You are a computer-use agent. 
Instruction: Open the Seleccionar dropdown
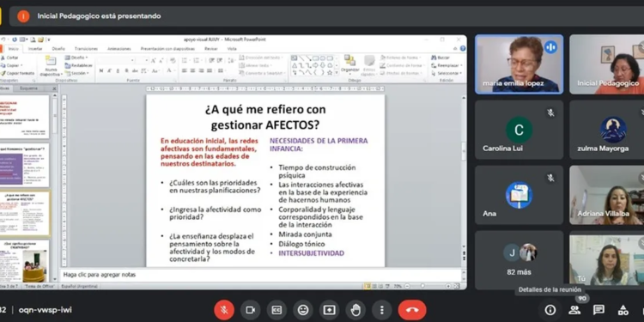coord(447,74)
